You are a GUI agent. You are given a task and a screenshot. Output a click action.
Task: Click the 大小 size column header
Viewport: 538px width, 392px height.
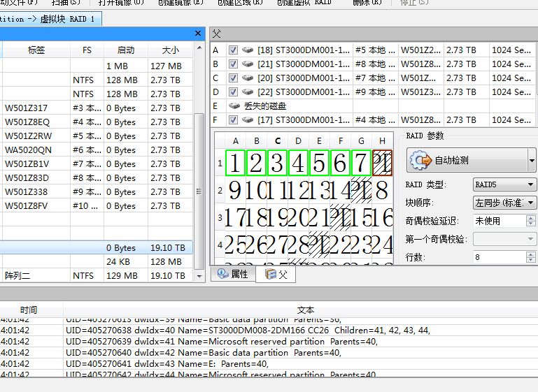pyautogui.click(x=170, y=50)
